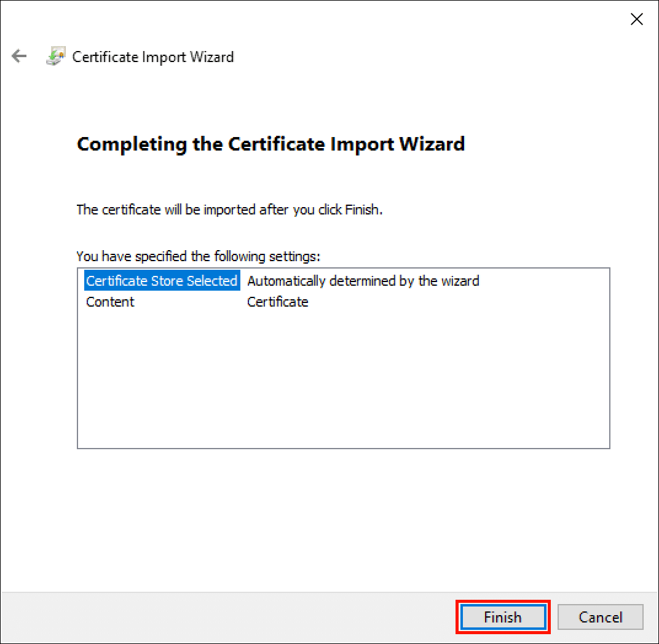The height and width of the screenshot is (644, 659).
Task: Click Finish to import the certificate
Action: tap(502, 617)
